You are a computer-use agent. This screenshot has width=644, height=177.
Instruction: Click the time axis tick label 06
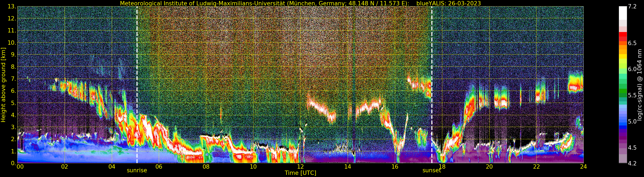[159, 167]
